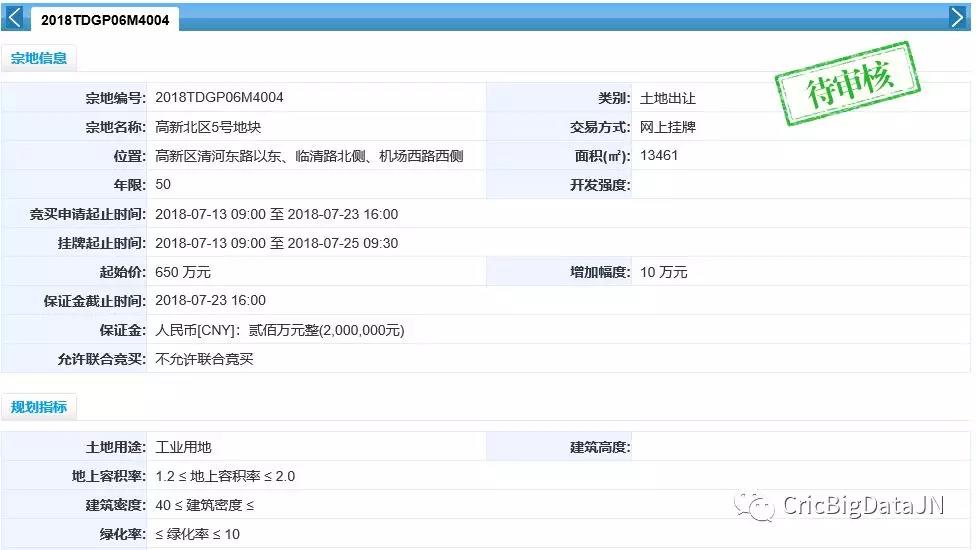
Task: Click the 不允许联合竞买 value
Action: coord(205,359)
